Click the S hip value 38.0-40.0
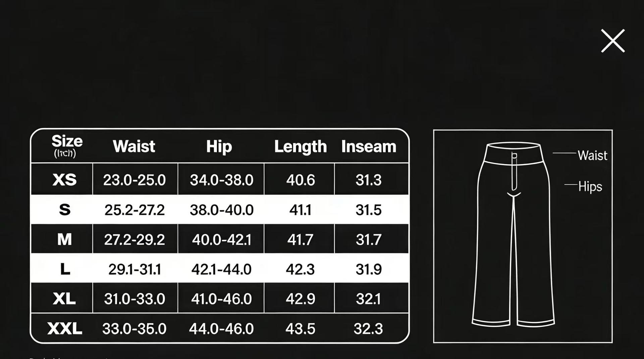 (221, 210)
